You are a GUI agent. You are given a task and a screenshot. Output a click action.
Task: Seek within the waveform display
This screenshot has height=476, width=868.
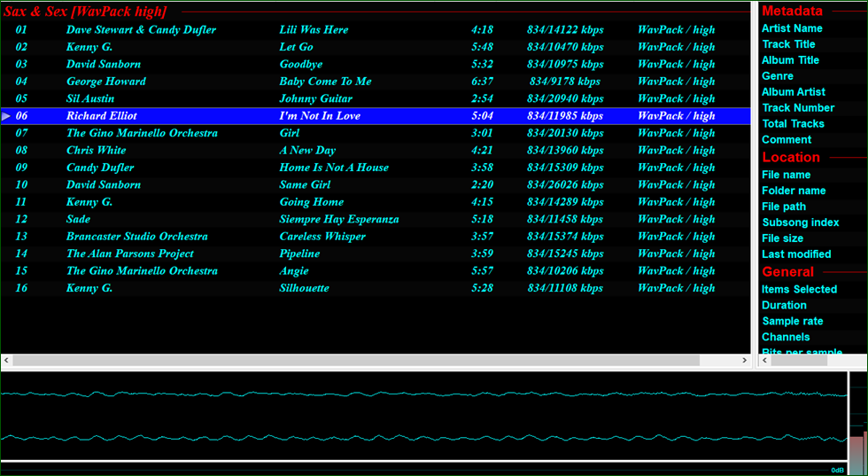point(423,416)
